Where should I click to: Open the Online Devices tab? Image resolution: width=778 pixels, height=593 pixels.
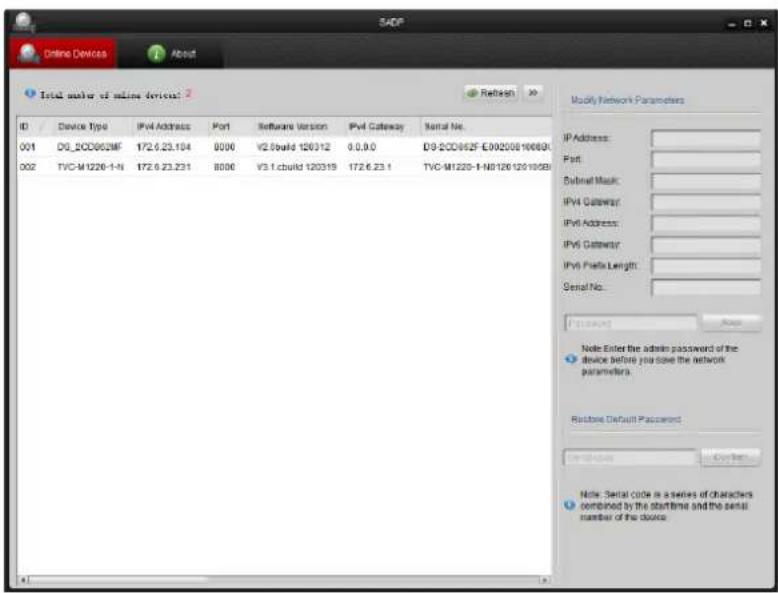(x=63, y=54)
